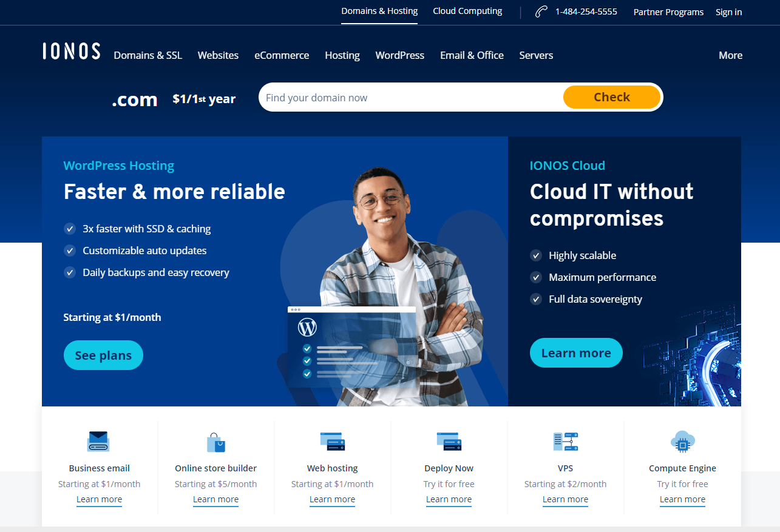Click the Deploy Now server icon
780x532 pixels.
449,442
